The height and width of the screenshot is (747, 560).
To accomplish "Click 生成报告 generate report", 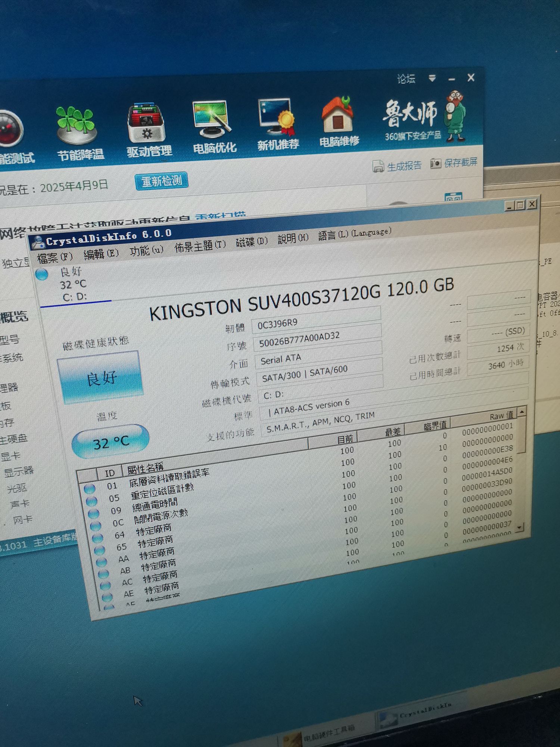I will coord(397,166).
